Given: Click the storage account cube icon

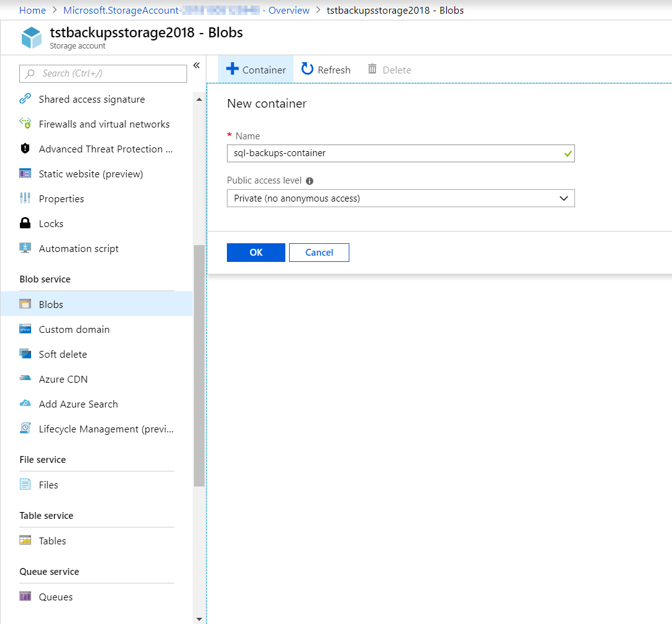Looking at the screenshot, I should click(x=31, y=38).
